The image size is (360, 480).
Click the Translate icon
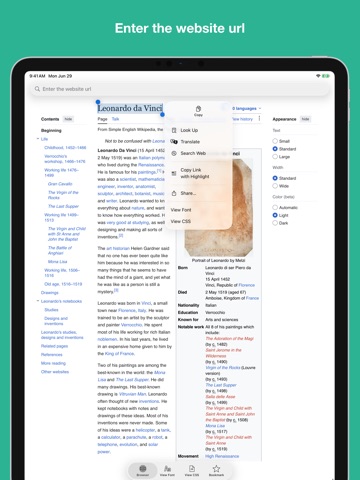pos(174,142)
